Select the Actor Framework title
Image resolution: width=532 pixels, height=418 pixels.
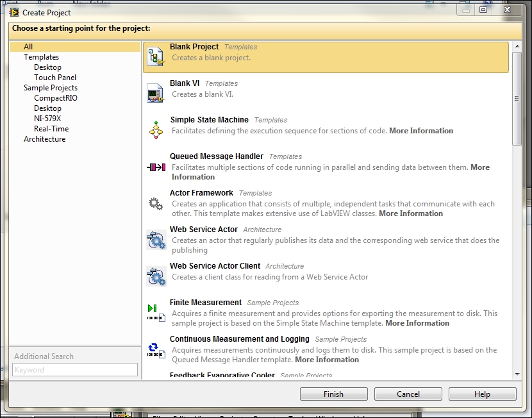[201, 193]
